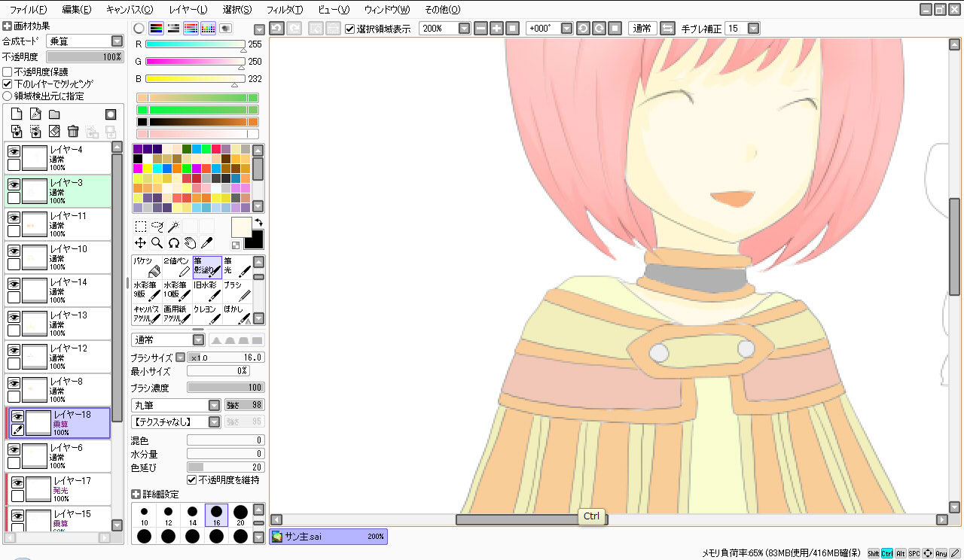Select the ブラシ brush tool
Screen dimensions: 964x560
tap(236, 291)
